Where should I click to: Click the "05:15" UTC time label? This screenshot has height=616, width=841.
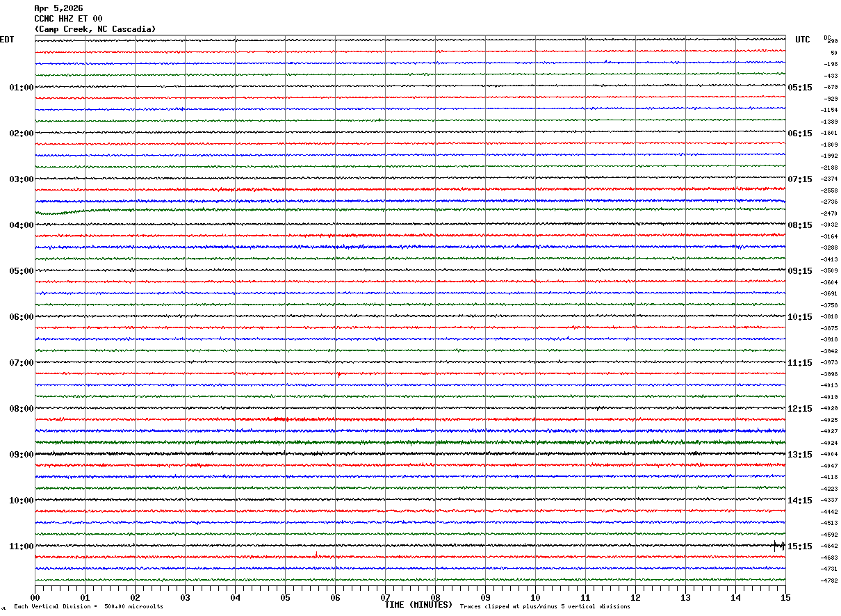800,88
